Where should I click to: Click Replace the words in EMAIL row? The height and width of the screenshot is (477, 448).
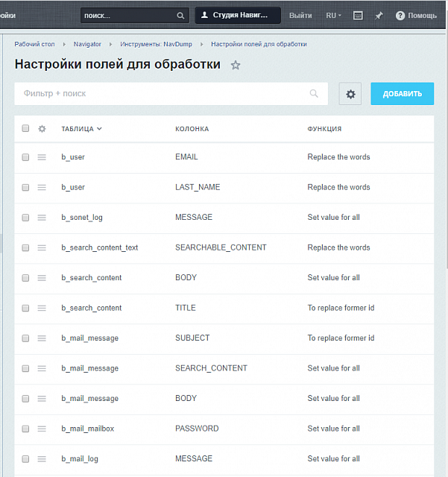(338, 157)
